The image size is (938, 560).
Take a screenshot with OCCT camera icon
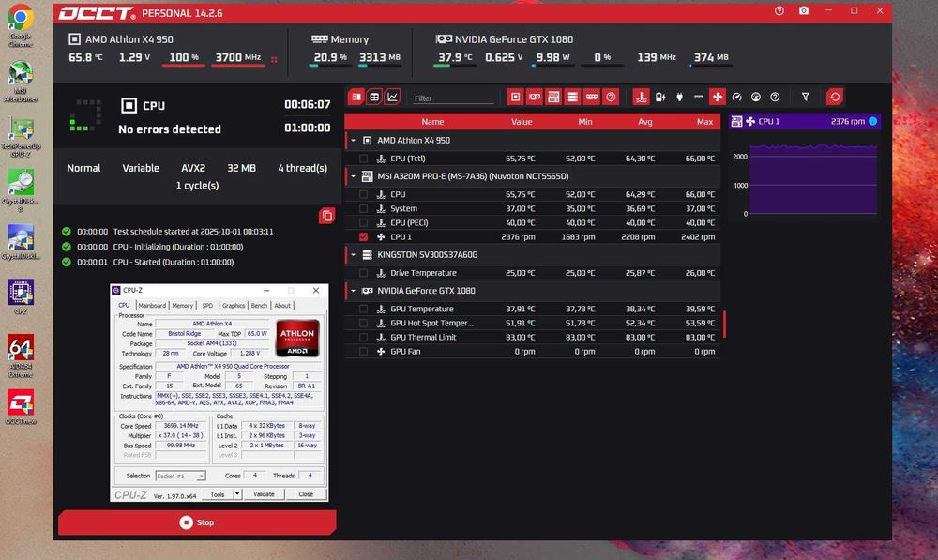pyautogui.click(x=804, y=10)
